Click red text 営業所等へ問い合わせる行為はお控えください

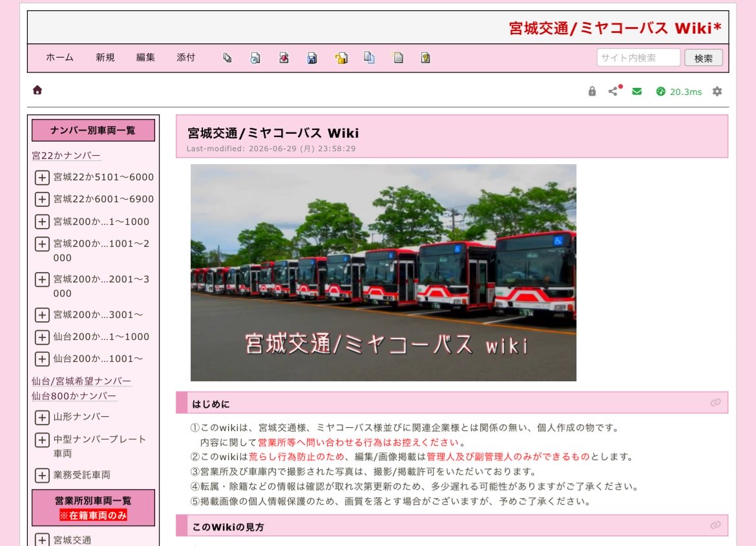tap(358, 443)
